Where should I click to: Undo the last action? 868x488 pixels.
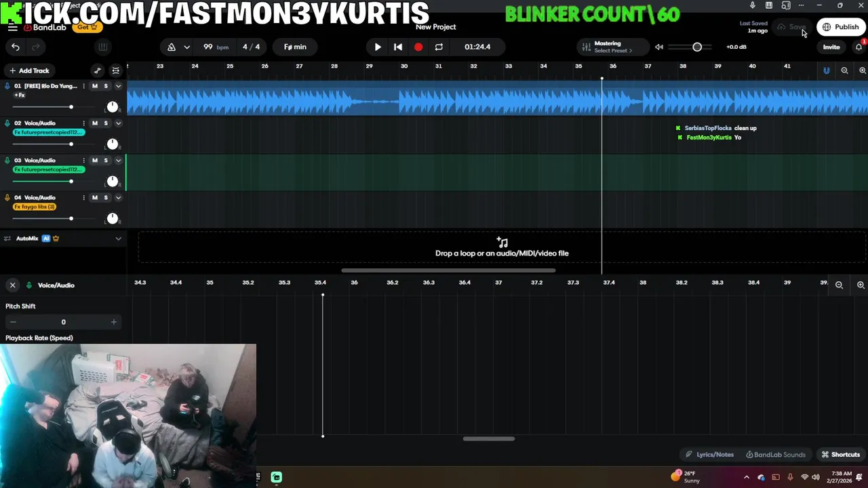[x=16, y=47]
